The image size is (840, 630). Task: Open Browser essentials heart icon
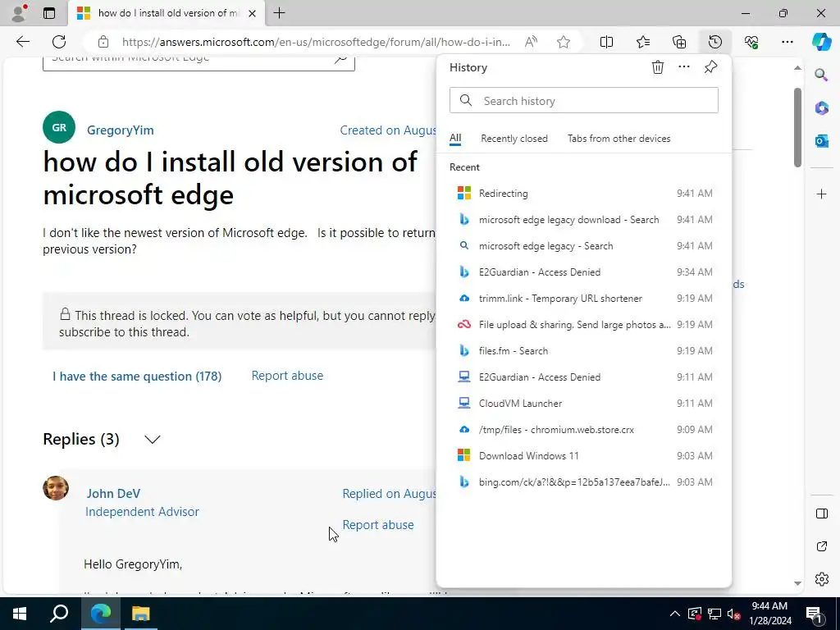751,42
